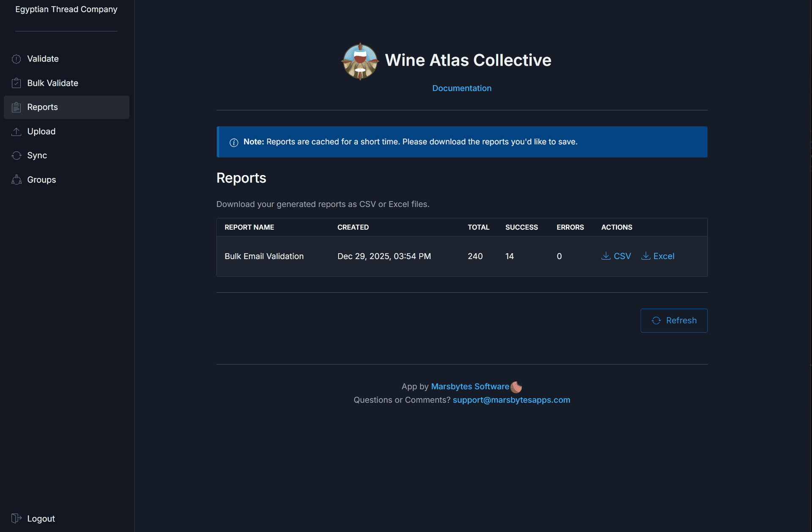
Task: Open the Documentation link
Action: pyautogui.click(x=462, y=88)
